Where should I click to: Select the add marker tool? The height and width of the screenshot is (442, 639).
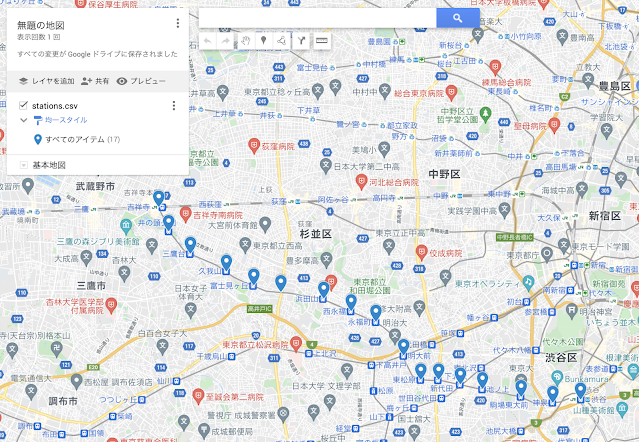264,41
